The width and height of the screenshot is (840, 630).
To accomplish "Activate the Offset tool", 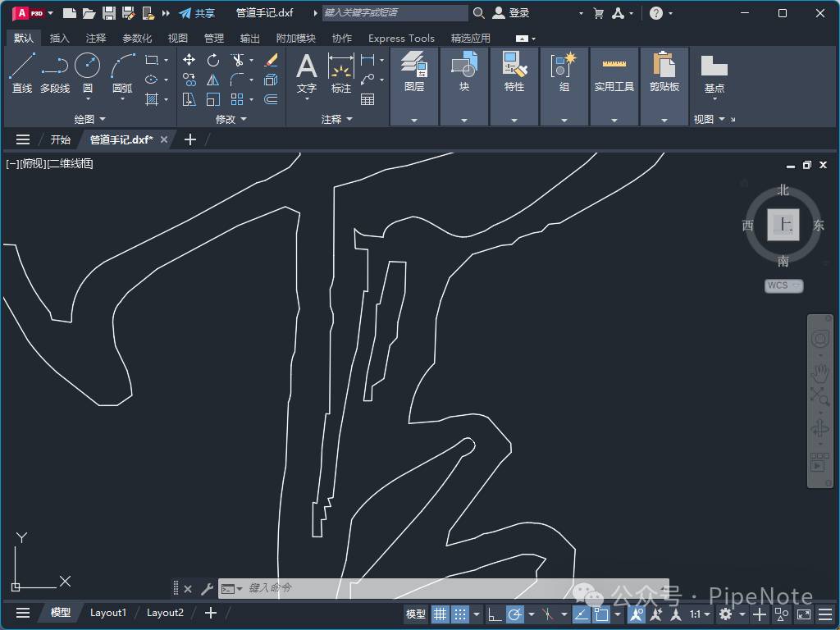I will [271, 99].
